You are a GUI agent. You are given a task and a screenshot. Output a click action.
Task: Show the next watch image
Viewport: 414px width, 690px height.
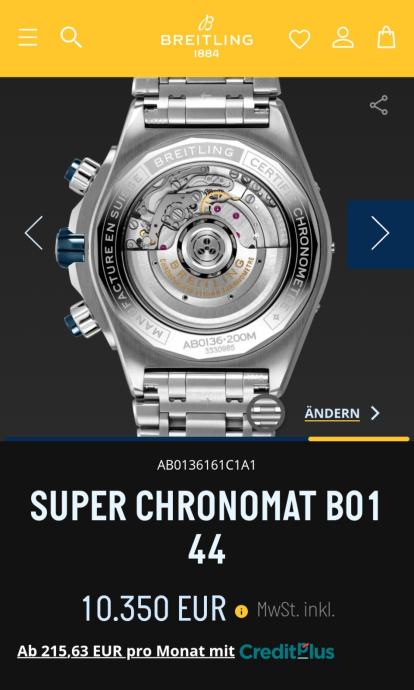click(x=380, y=233)
